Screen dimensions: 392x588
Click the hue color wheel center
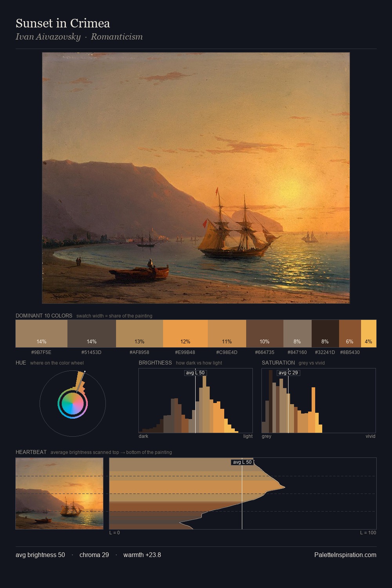click(73, 403)
